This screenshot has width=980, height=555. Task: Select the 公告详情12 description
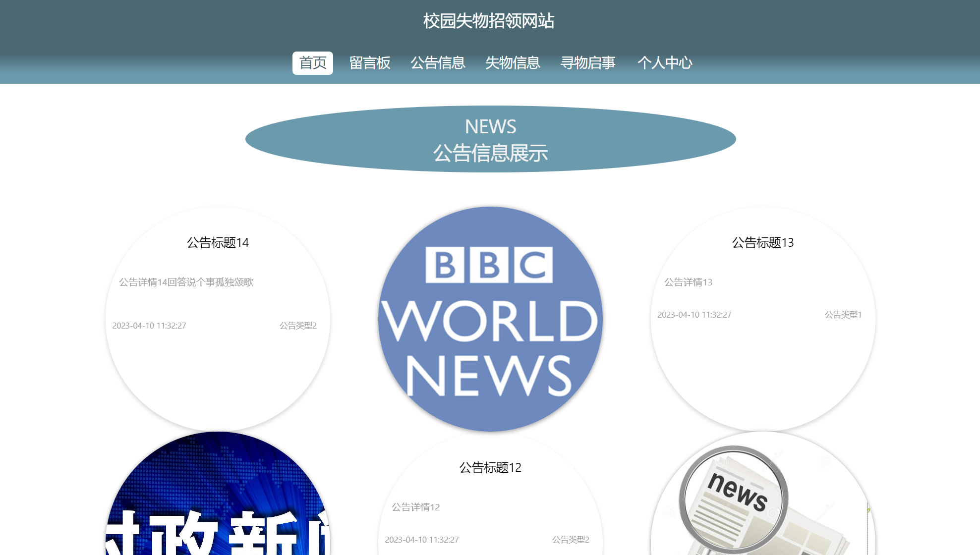(416, 507)
